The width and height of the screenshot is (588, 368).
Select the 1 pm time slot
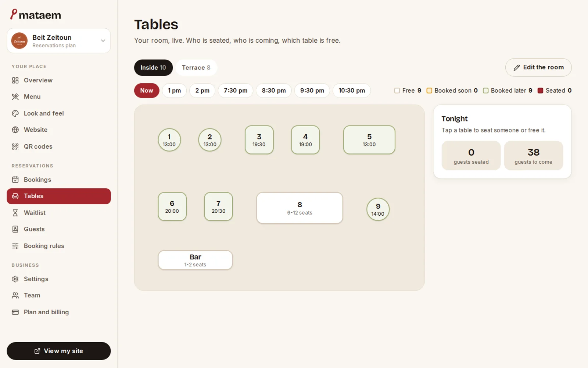[174, 91]
